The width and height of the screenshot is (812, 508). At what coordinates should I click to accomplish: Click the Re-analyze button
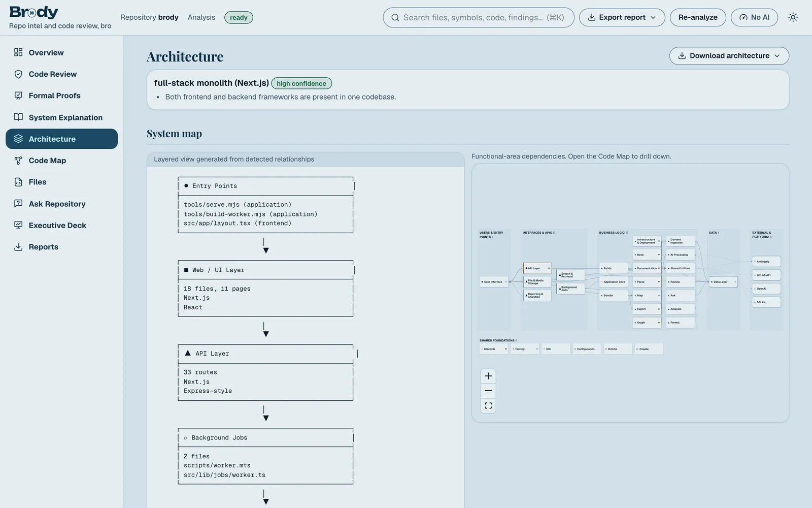(698, 17)
